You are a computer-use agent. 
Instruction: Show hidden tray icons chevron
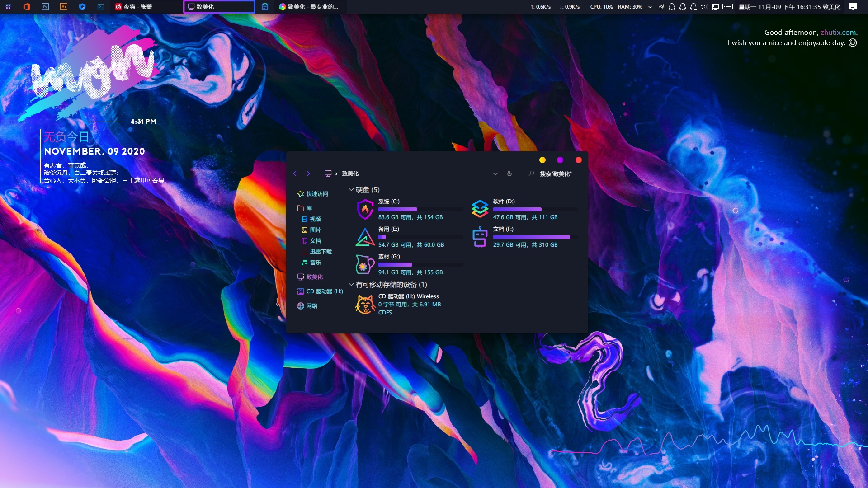click(x=650, y=7)
